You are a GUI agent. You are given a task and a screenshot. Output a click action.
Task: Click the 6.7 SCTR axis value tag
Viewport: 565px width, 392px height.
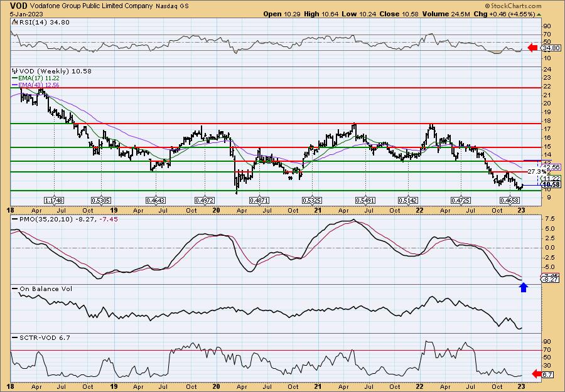pos(547,374)
